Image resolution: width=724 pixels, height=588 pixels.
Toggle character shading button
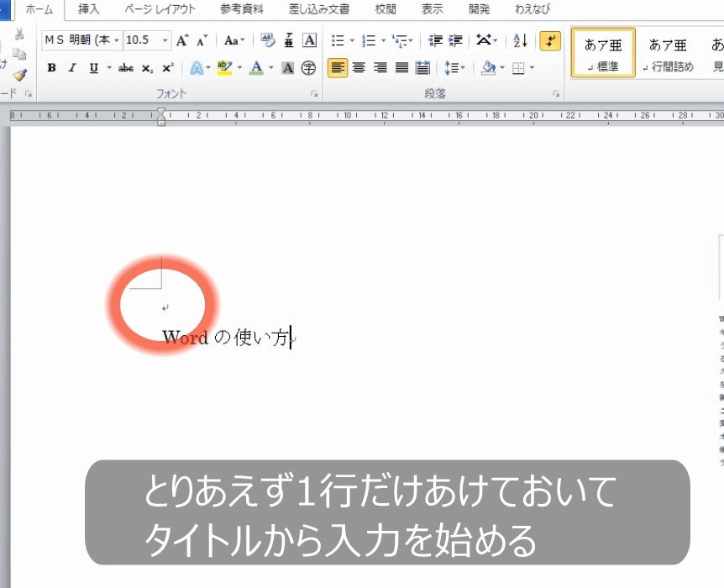click(x=287, y=68)
